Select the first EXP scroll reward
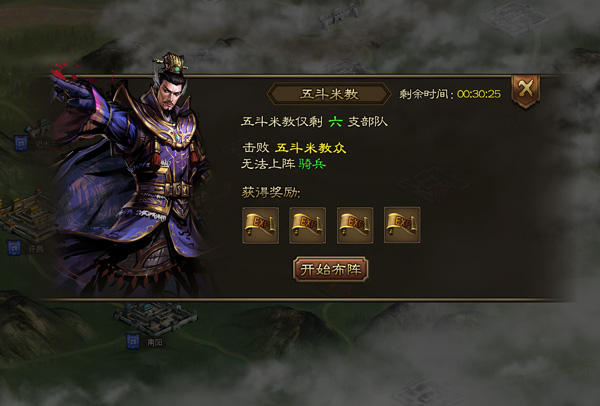The height and width of the screenshot is (406, 600). pos(261,225)
